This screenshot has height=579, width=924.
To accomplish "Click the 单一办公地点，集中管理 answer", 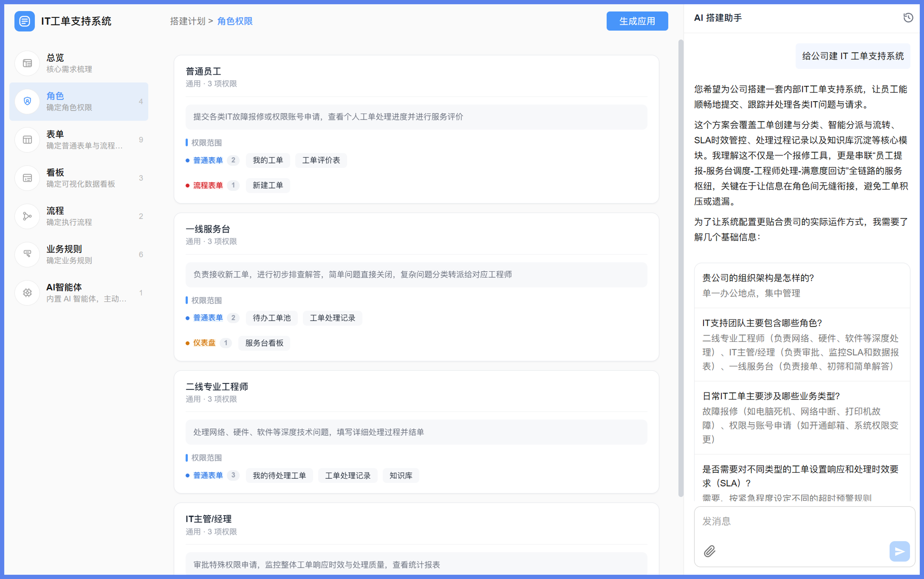I will (751, 293).
